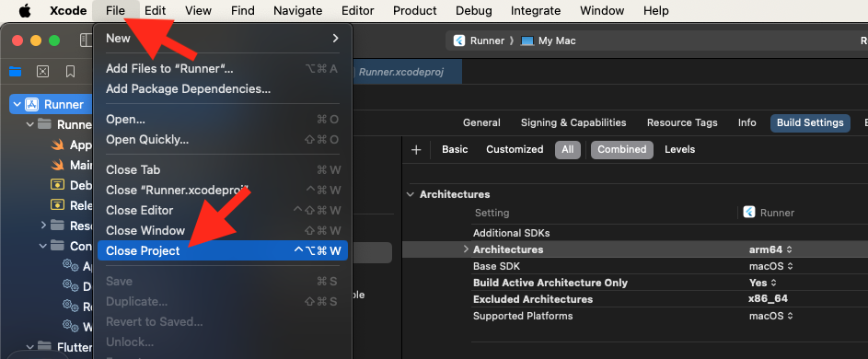The image size is (868, 359).
Task: Click the Runner scheme icon in toolbar
Action: pos(459,41)
